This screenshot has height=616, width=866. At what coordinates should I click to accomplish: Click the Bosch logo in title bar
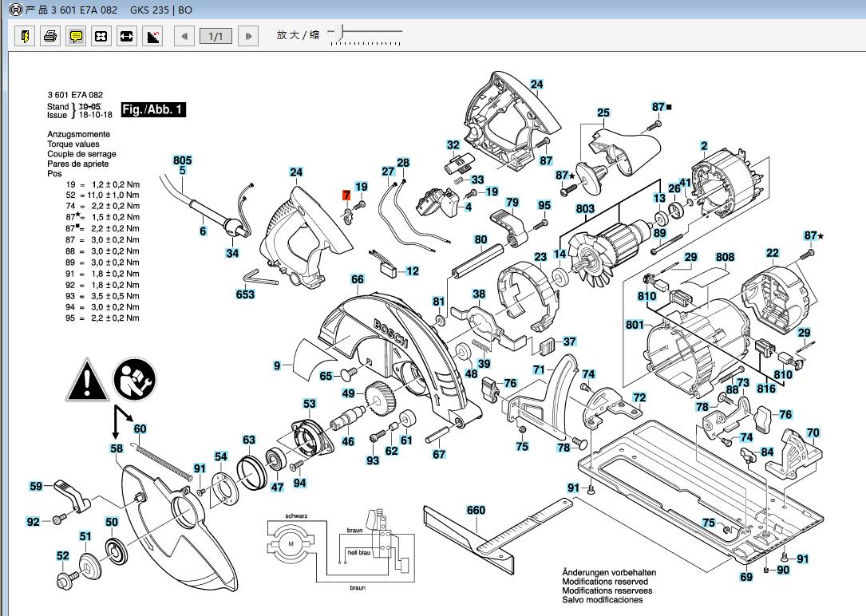coord(16,10)
